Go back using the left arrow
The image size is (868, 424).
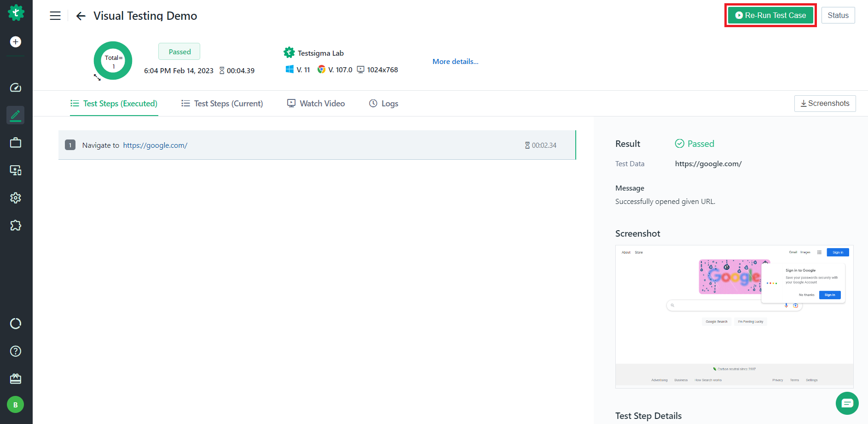(81, 16)
